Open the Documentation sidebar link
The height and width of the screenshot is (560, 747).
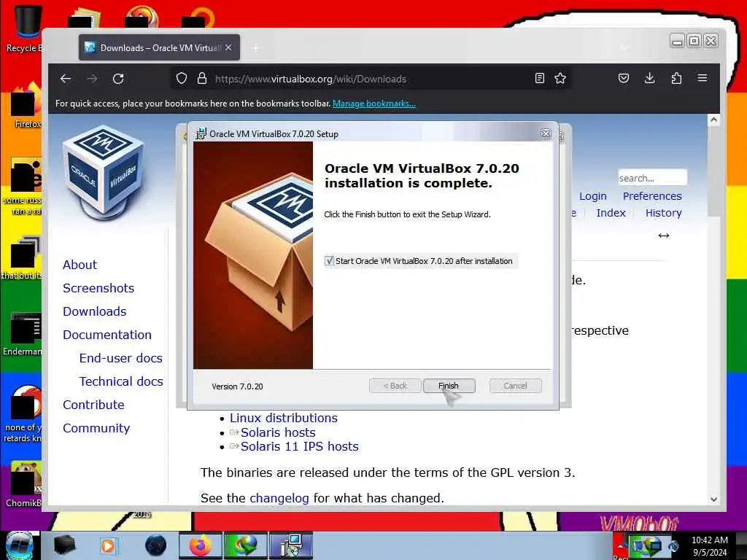107,335
